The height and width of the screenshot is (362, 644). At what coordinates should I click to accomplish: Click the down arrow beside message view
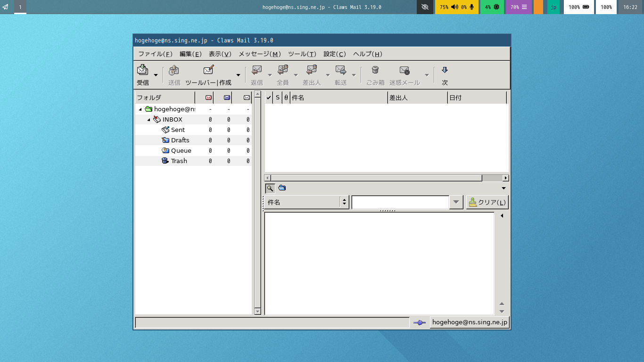502,311
